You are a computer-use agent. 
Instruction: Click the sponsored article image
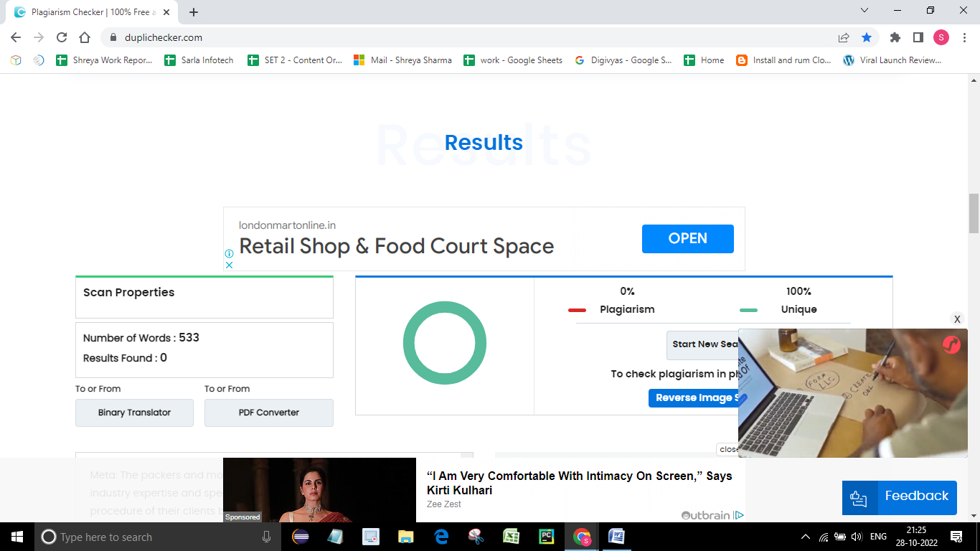point(319,490)
